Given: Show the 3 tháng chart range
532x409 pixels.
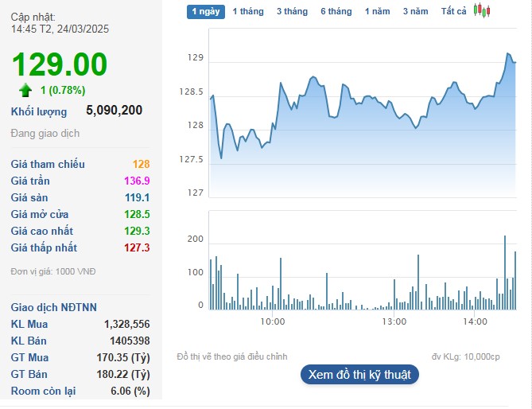Looking at the screenshot, I should (292, 11).
